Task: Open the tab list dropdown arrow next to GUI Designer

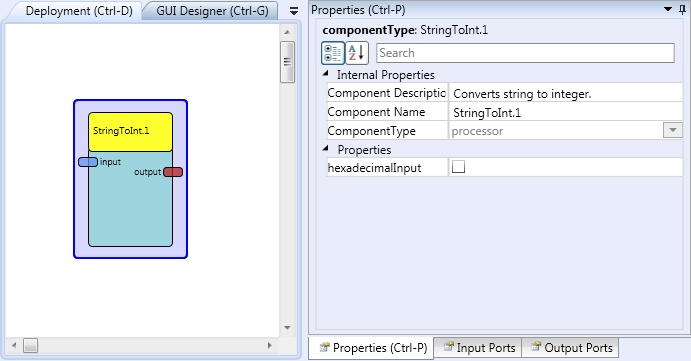Action: pos(294,11)
